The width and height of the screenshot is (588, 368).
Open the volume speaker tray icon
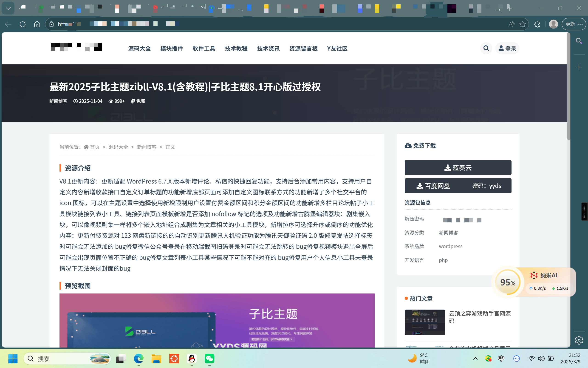tap(541, 359)
